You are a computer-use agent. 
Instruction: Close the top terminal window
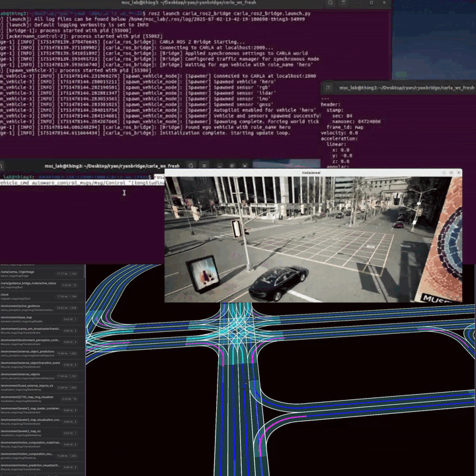coord(384,3)
